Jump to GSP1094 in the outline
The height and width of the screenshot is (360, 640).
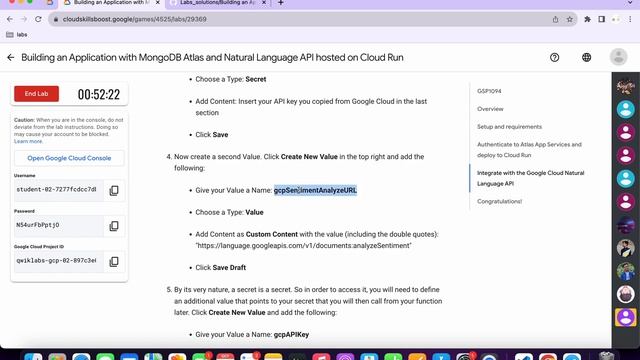(x=489, y=91)
